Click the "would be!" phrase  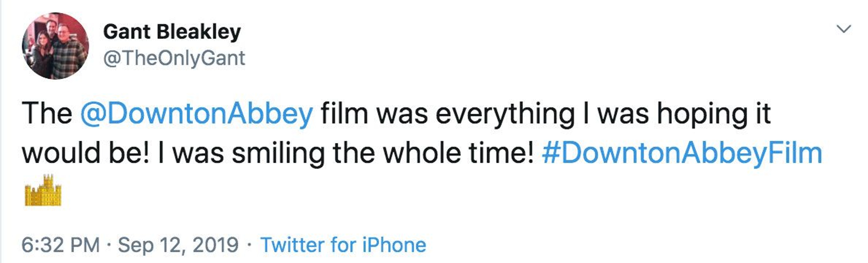point(86,153)
